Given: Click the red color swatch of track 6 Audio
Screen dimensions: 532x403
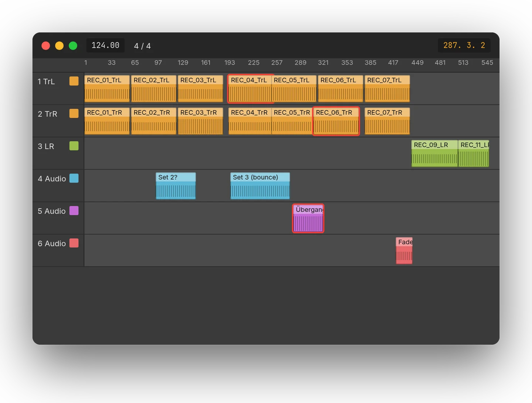Looking at the screenshot, I should 74,243.
